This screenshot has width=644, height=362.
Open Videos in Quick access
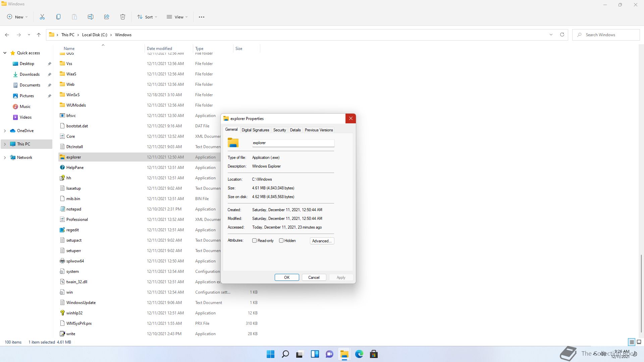25,117
